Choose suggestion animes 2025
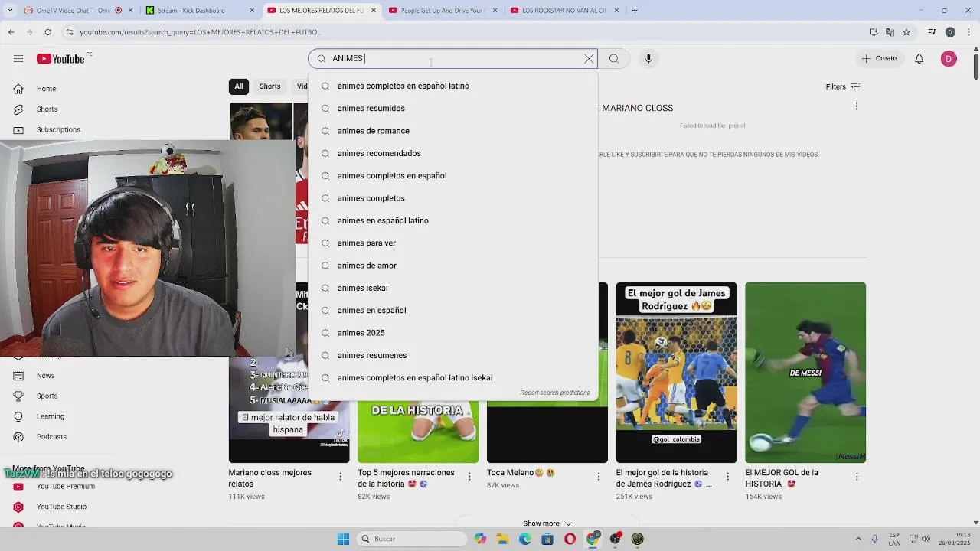This screenshot has width=980, height=551. click(452, 333)
